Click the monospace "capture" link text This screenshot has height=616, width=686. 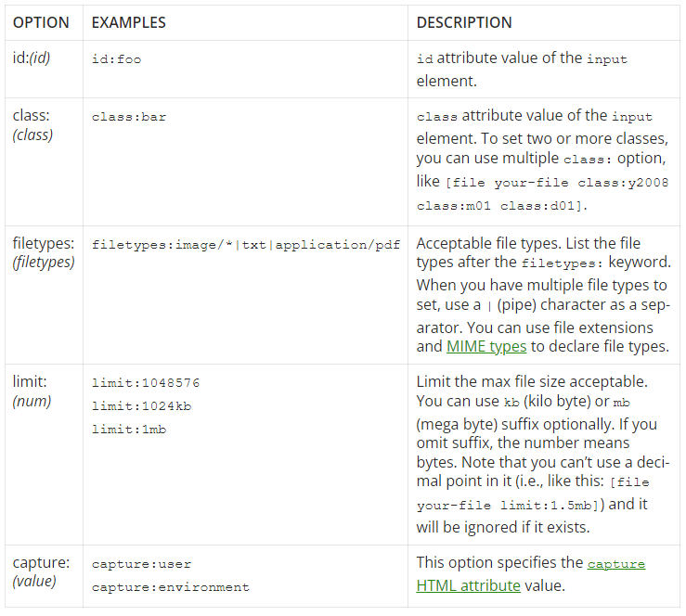pyautogui.click(x=615, y=563)
